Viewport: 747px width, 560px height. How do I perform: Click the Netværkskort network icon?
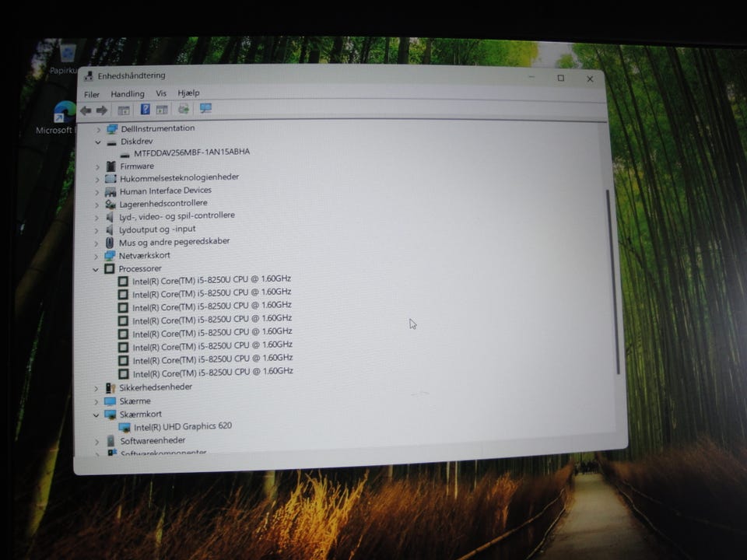coord(110,256)
